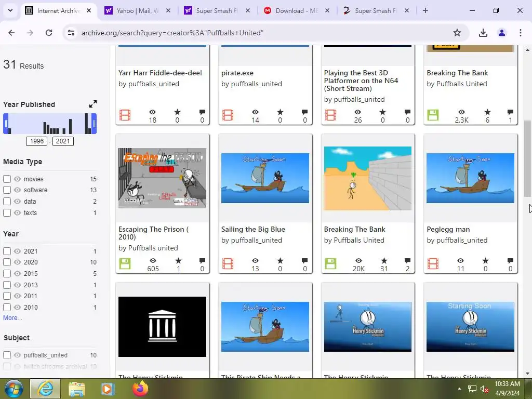Click favorites star on 20K views Breaking Bank card
This screenshot has width=532, height=399.
(x=384, y=261)
